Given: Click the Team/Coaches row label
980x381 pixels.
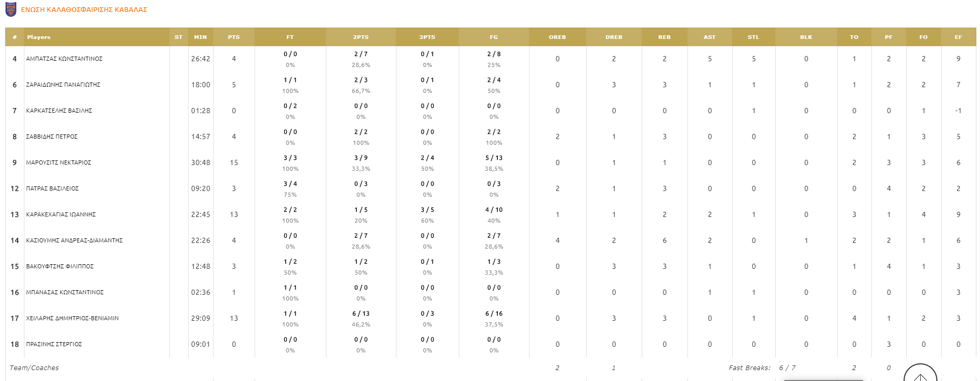Looking at the screenshot, I should click(x=34, y=368).
